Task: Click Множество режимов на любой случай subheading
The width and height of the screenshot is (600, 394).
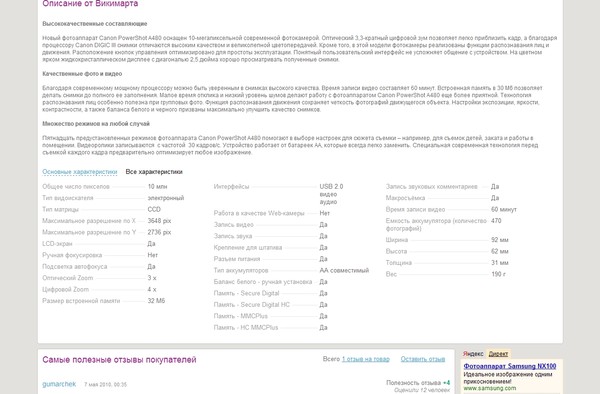Action: coord(96,124)
